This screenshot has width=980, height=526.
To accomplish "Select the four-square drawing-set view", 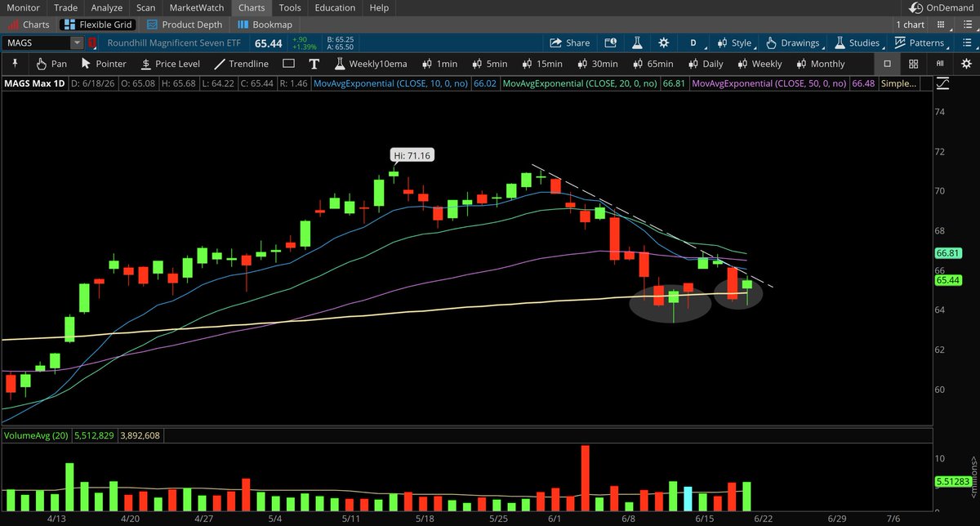I will tap(914, 64).
